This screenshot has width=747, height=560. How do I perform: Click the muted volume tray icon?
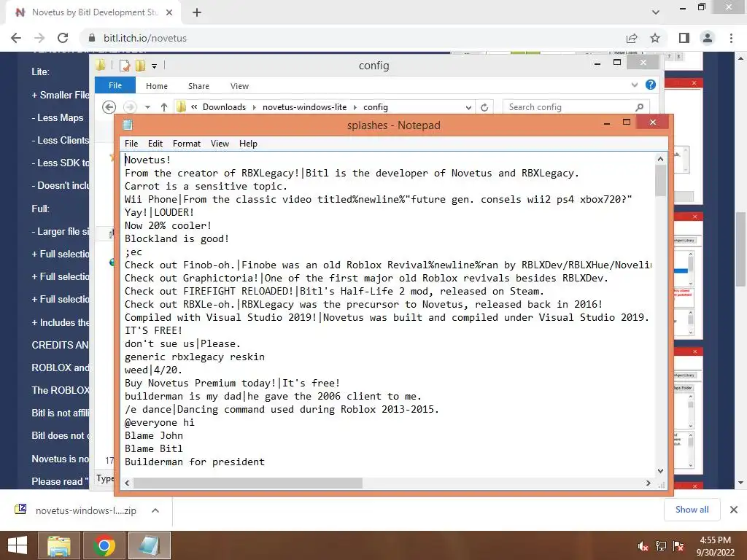643,546
